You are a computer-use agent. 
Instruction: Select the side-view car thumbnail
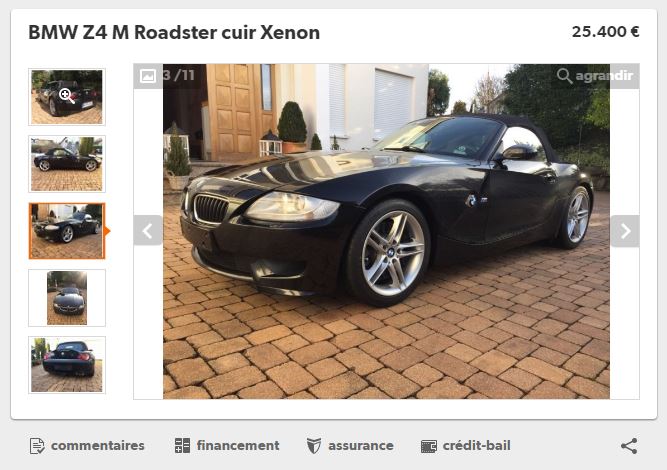click(67, 164)
